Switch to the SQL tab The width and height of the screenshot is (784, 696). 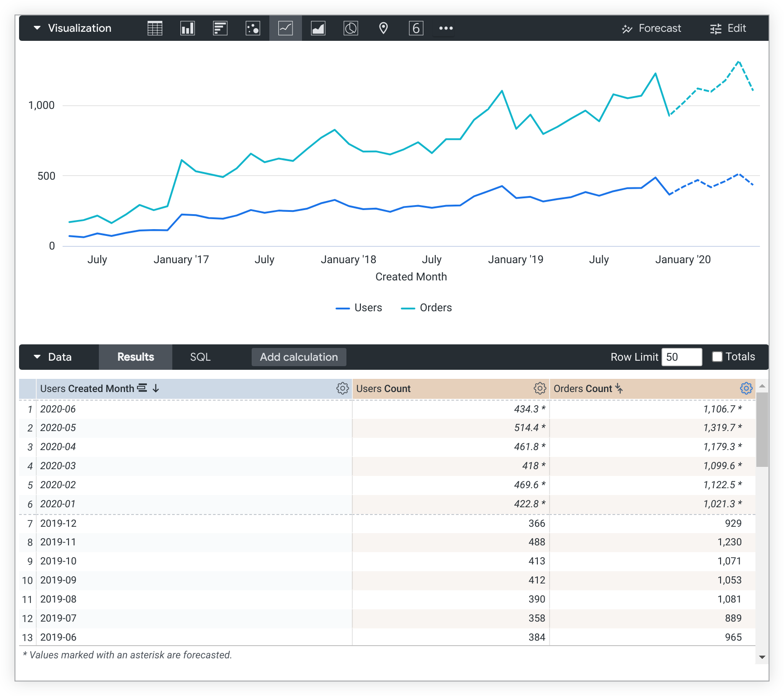coord(200,357)
